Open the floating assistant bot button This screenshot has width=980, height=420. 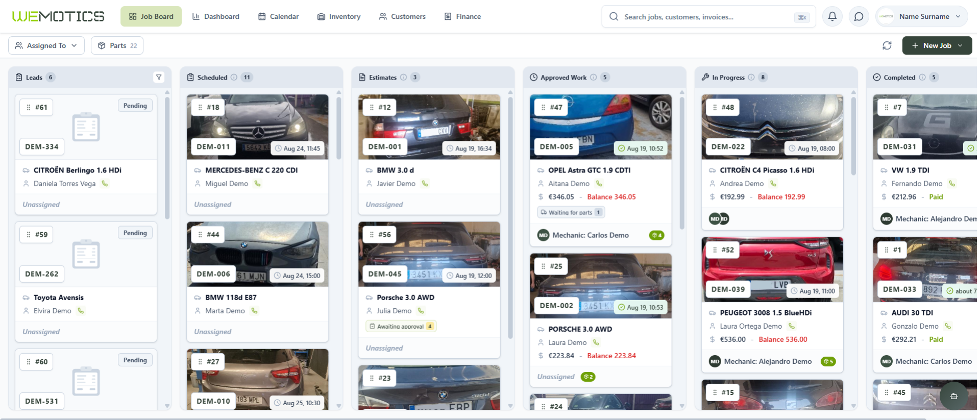(953, 396)
